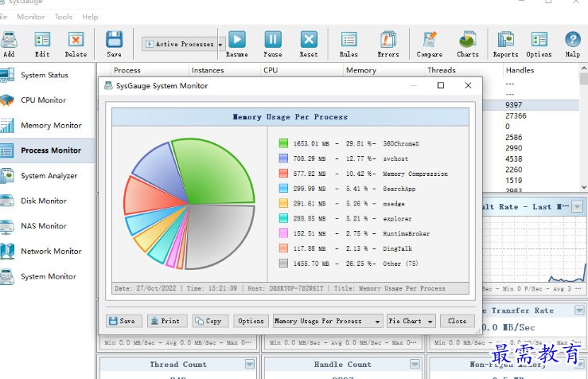Pause monitoring from the toolbar

(x=273, y=44)
